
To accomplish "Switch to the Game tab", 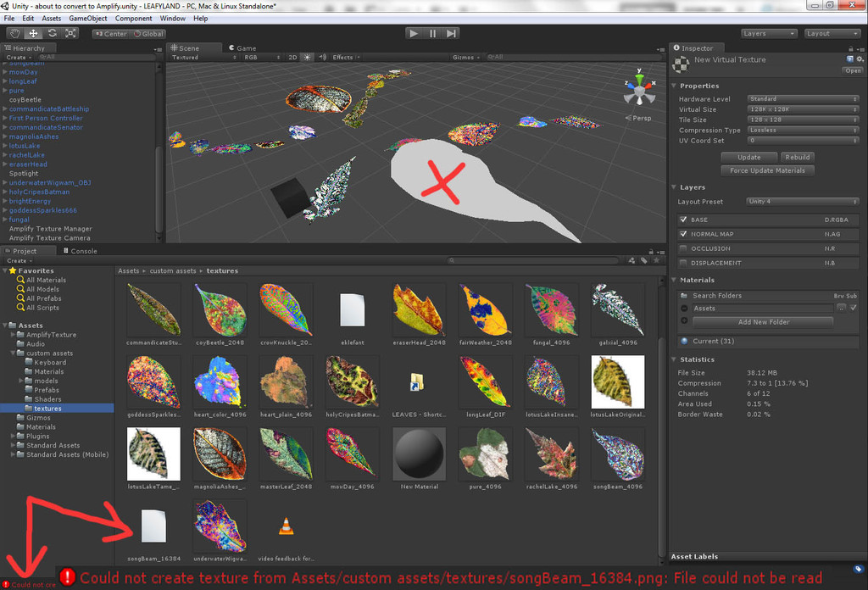I will click(x=242, y=48).
